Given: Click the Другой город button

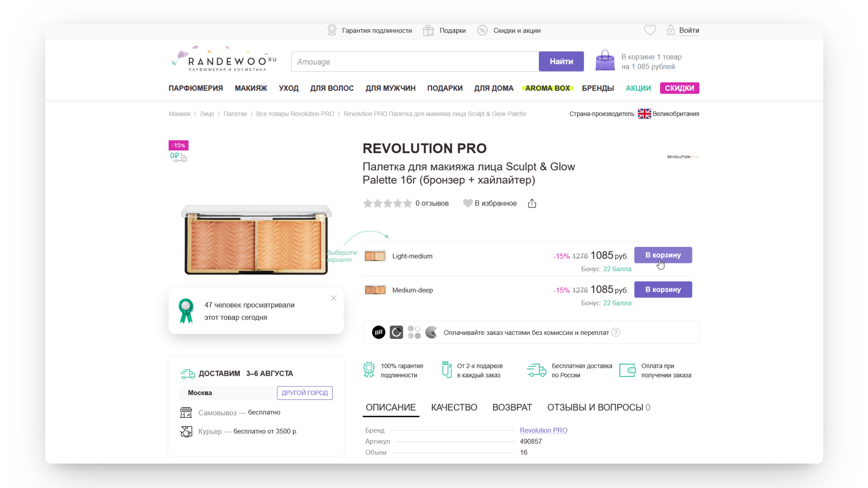Looking at the screenshot, I should coord(305,393).
